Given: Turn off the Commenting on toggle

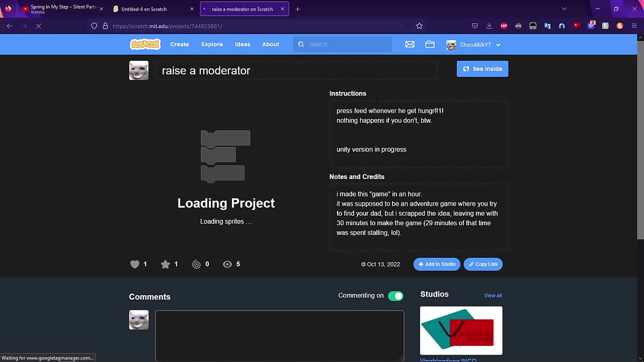Looking at the screenshot, I should tap(395, 296).
